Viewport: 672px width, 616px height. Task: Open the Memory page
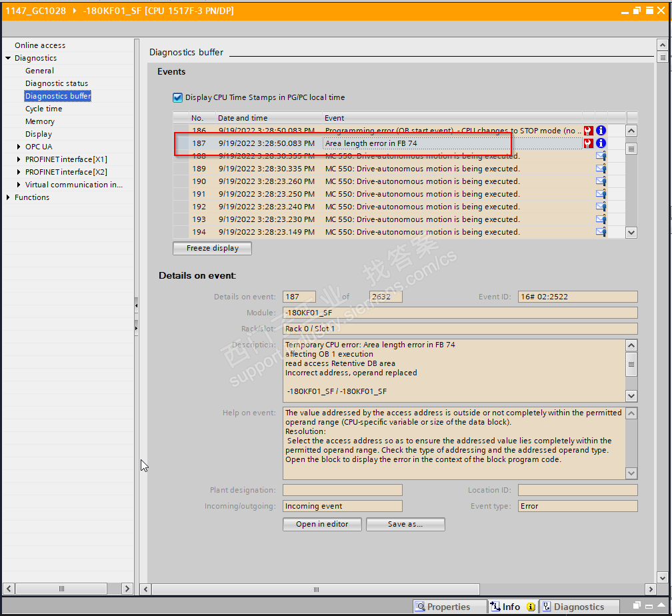(40, 121)
